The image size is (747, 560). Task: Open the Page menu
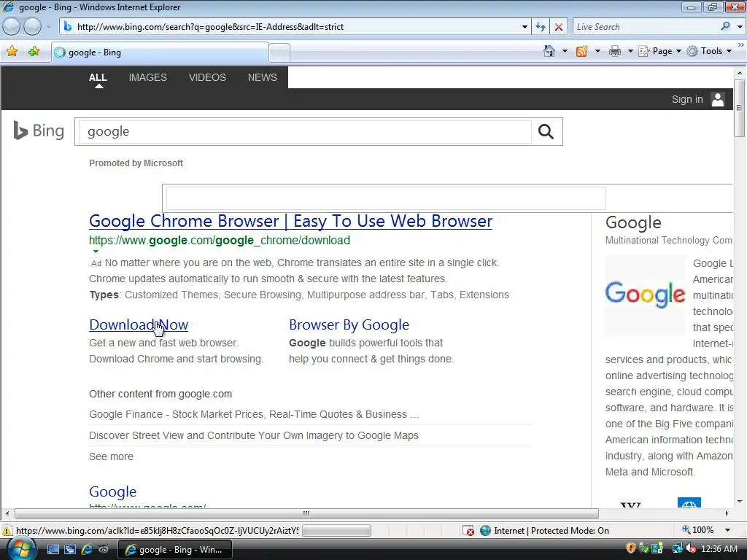(659, 51)
